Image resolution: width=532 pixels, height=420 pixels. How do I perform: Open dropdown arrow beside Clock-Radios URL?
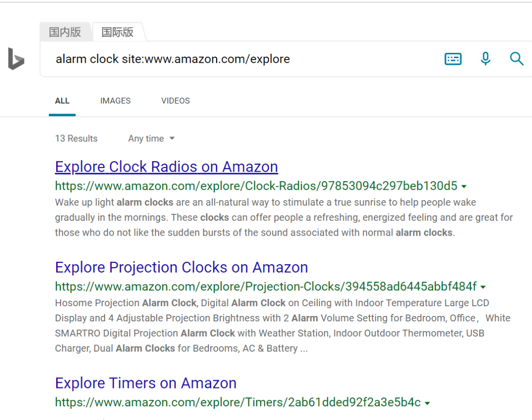pyautogui.click(x=464, y=186)
